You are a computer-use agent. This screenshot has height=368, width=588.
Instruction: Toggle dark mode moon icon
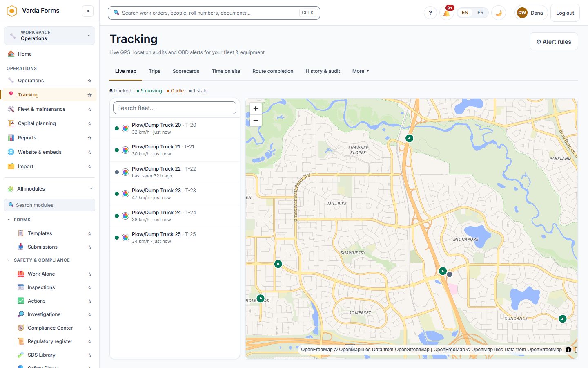click(499, 13)
